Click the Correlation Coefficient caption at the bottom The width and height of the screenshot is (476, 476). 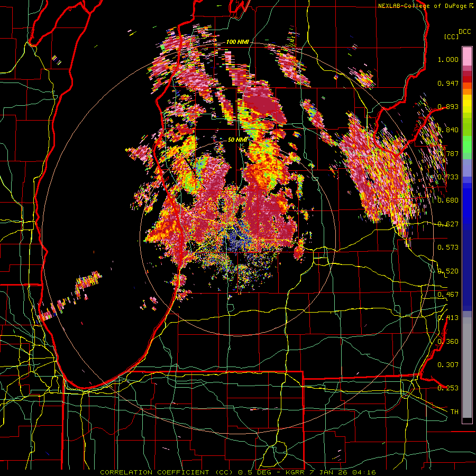238,472
